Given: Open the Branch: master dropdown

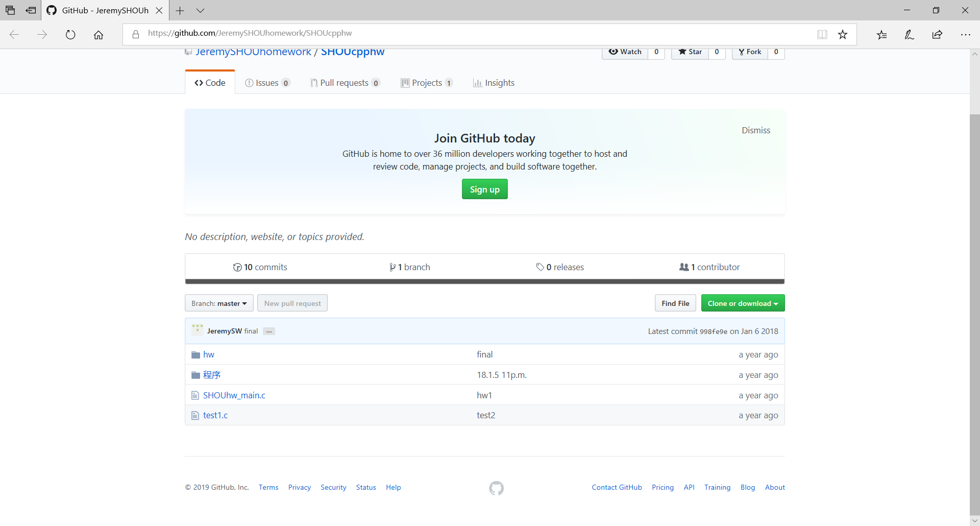Looking at the screenshot, I should [219, 303].
